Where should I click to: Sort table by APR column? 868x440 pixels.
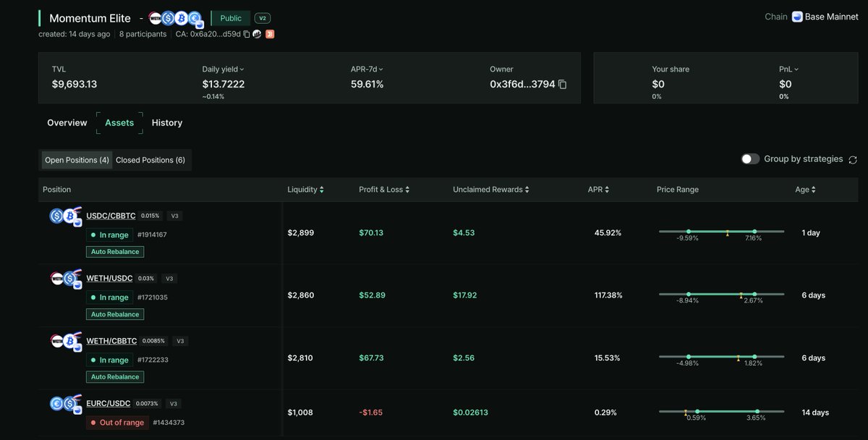[597, 190]
